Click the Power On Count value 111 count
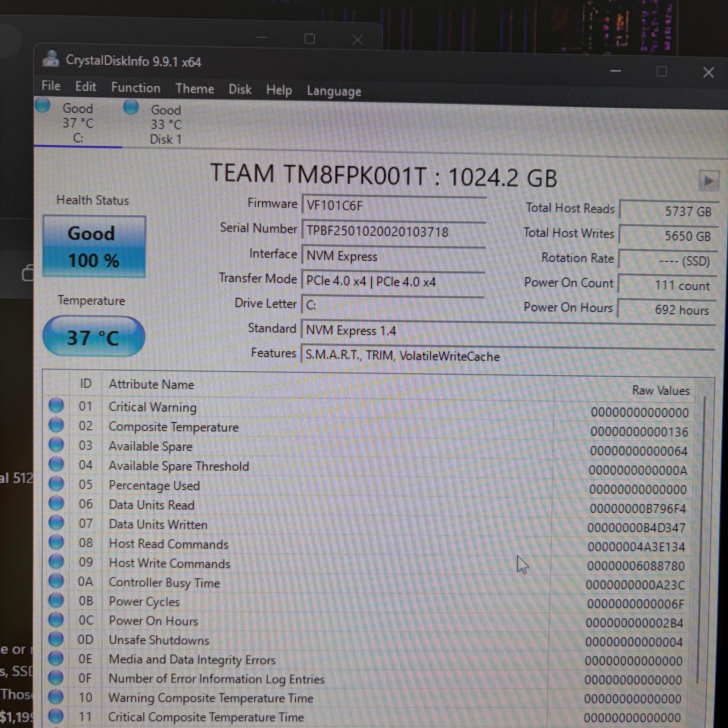 click(667, 285)
